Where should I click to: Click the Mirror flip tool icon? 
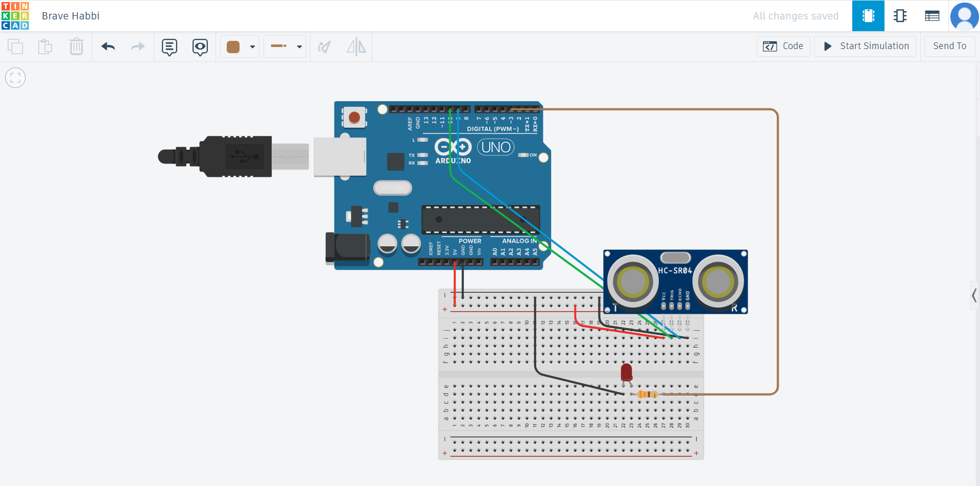[x=356, y=47]
